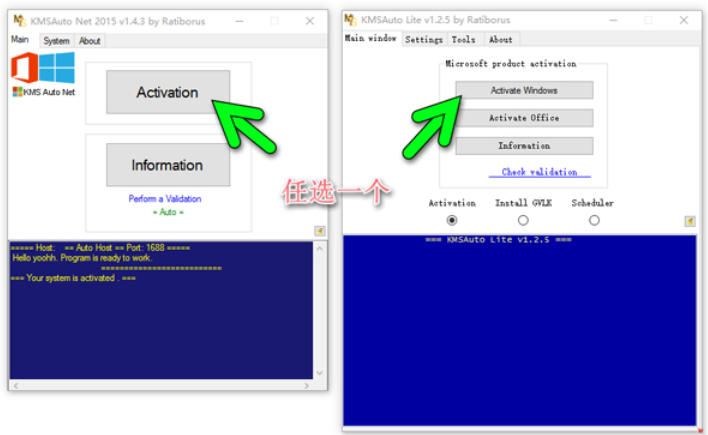Screen dimensions: 708x435
Task: Open the Settings tab in KMSAuto Lite
Action: [424, 40]
